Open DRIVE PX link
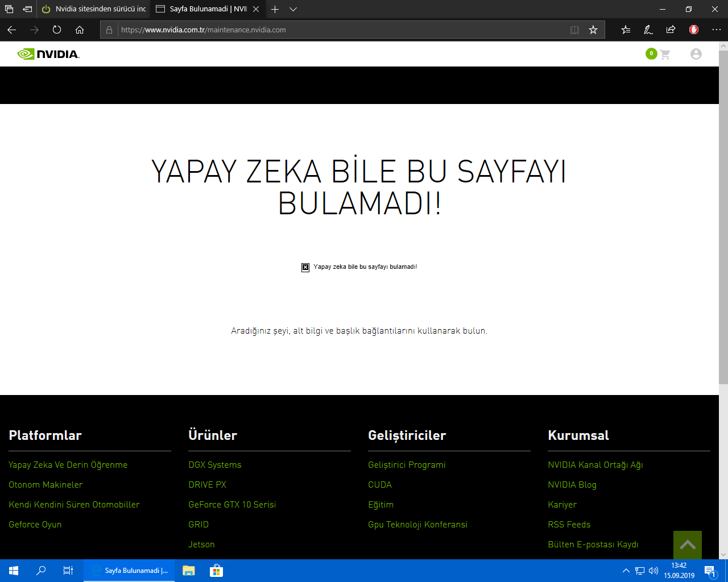728x582 pixels. click(208, 485)
